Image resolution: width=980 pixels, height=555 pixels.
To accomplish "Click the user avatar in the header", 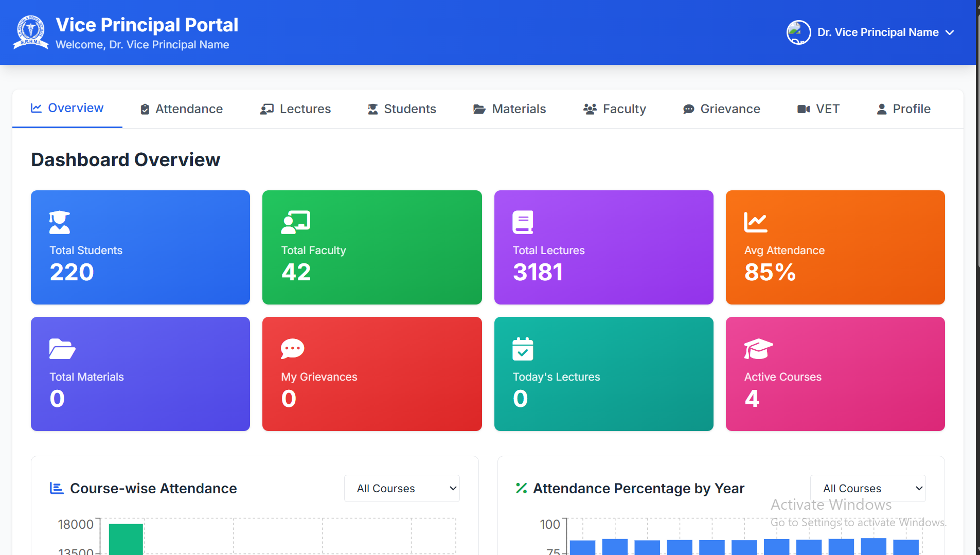I will tap(799, 32).
